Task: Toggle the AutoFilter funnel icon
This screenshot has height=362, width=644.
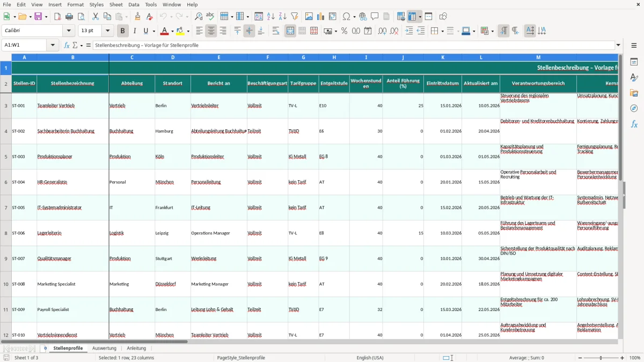Action: point(295,17)
